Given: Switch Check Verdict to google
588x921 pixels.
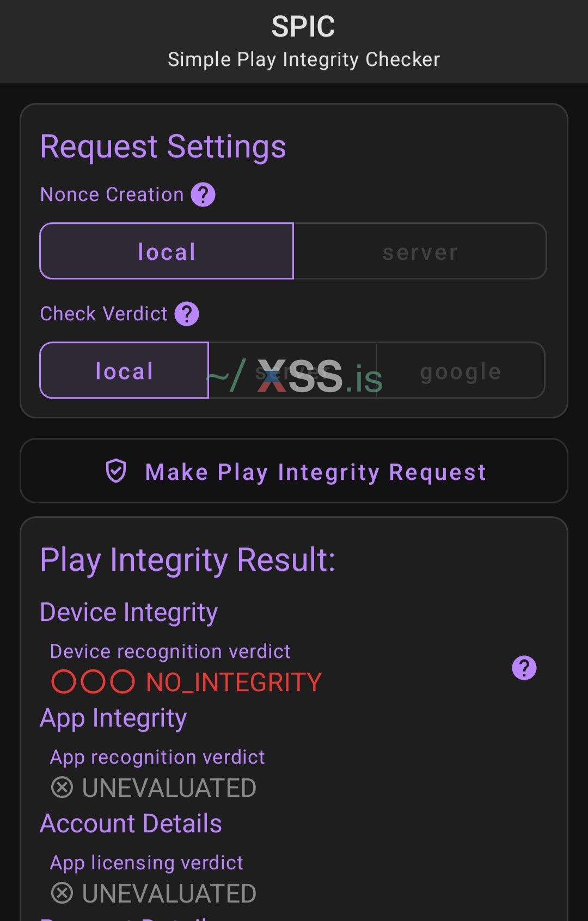Looking at the screenshot, I should click(461, 370).
